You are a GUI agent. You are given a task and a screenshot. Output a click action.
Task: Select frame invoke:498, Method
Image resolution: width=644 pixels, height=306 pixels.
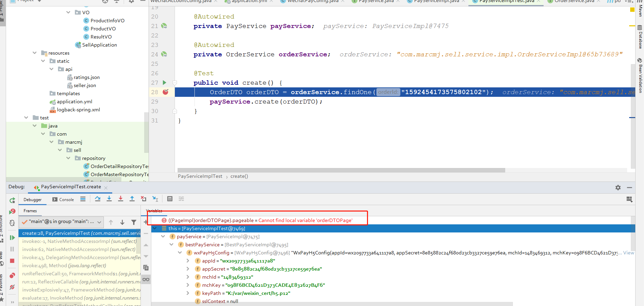80,266
